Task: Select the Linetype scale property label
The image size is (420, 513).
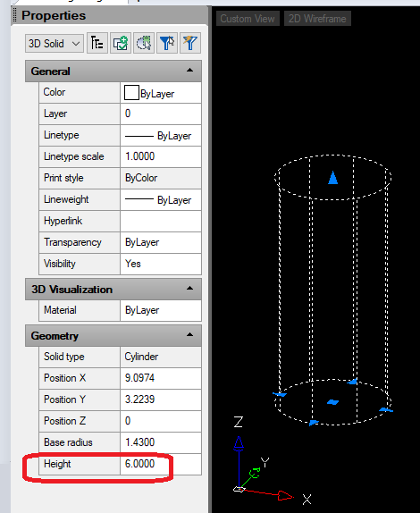Action: [x=73, y=156]
